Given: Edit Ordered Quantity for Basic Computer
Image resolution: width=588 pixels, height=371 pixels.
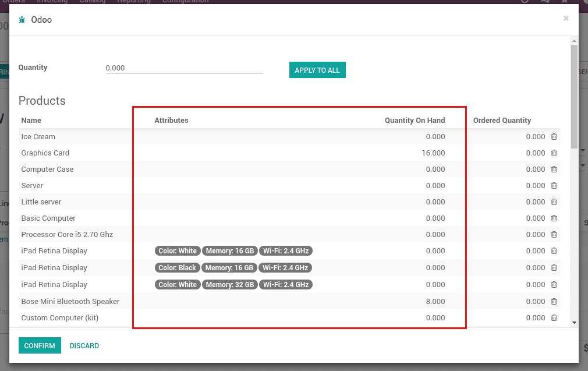Looking at the screenshot, I should [536, 218].
